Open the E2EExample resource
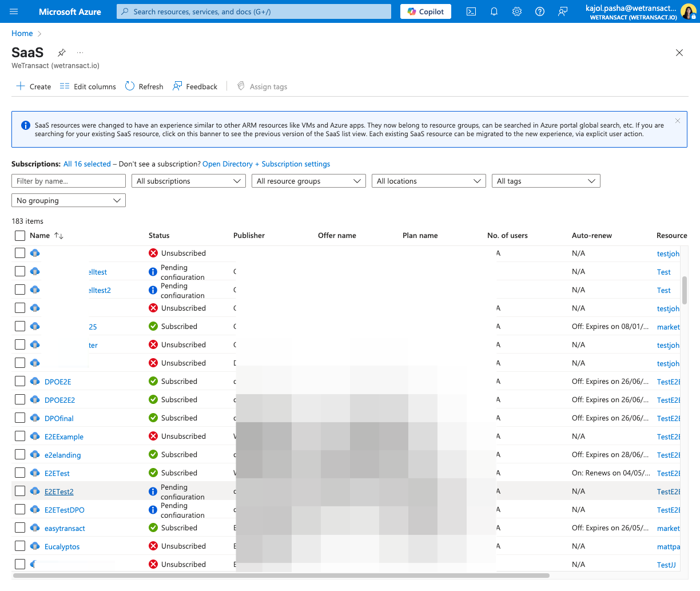The height and width of the screenshot is (591, 700). click(64, 437)
